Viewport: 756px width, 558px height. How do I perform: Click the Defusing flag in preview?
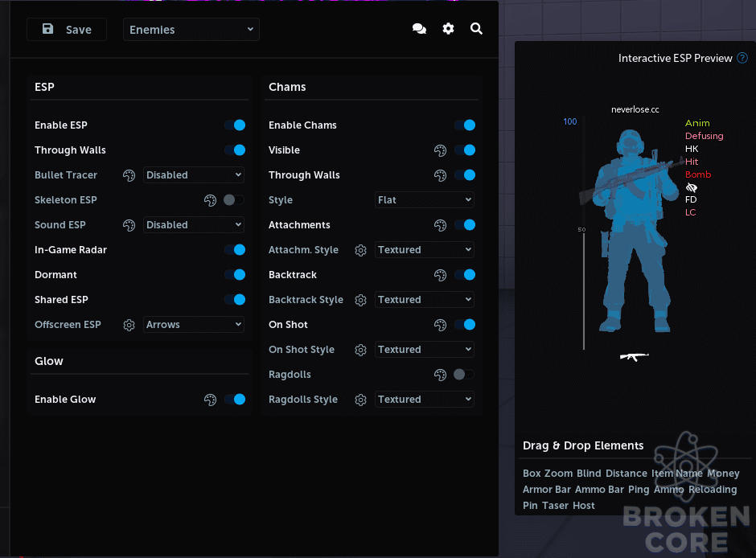pyautogui.click(x=705, y=136)
